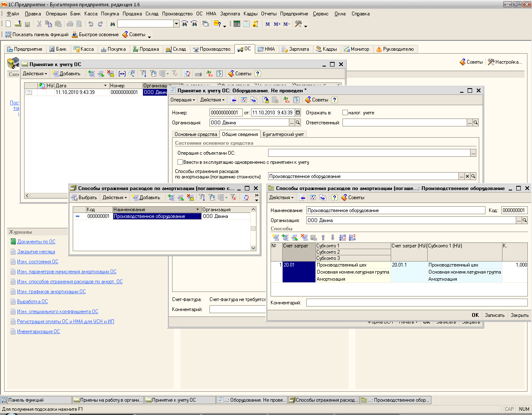Expand the Советы toolbar overflow arrow
The width and height of the screenshot is (532, 415).
coord(150,37)
